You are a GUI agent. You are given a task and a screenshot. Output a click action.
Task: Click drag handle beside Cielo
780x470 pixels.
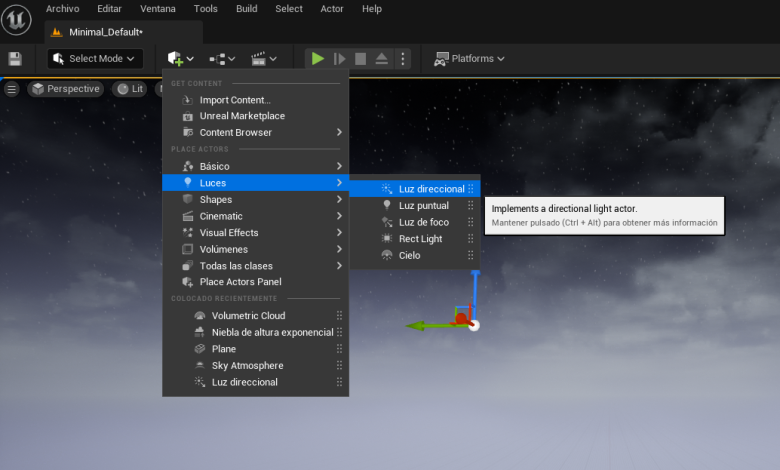(471, 255)
